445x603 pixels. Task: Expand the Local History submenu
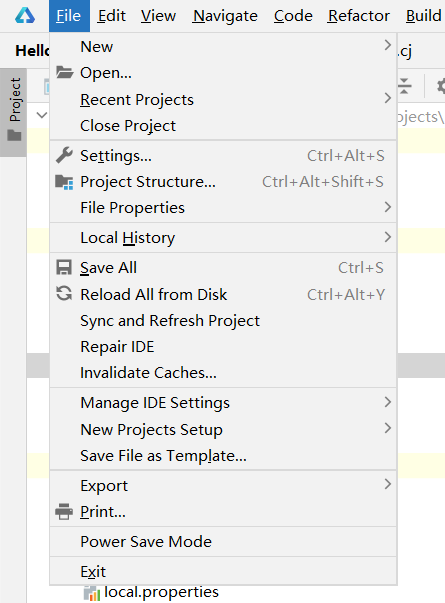point(223,238)
